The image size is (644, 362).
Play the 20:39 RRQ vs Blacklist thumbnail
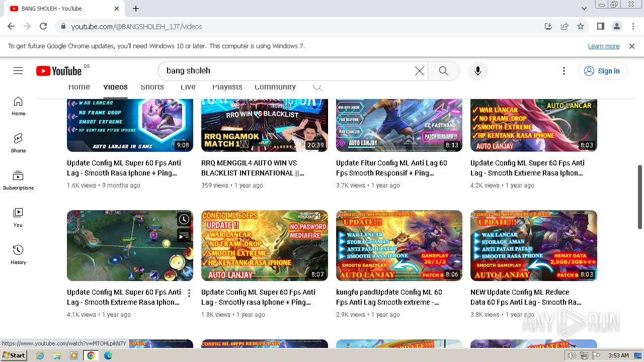pos(265,125)
